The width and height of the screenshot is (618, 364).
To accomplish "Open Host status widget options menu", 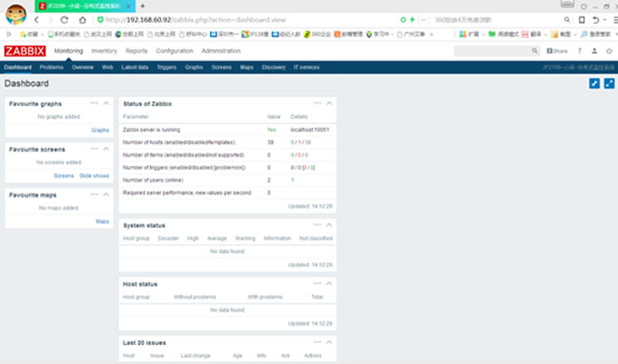I will pos(317,284).
